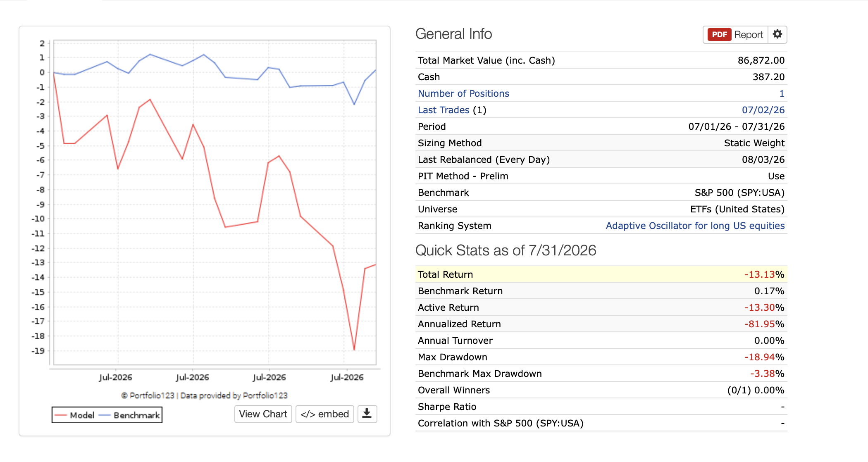Download the chart using the download icon
This screenshot has width=868, height=462.
point(367,414)
